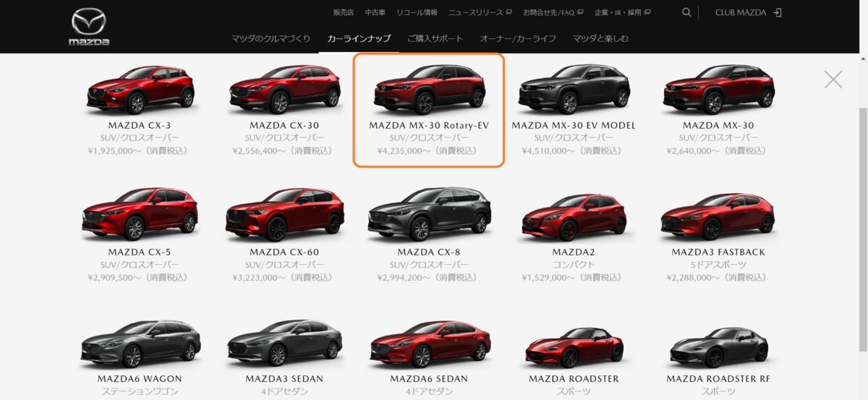
Task: Click MAZDA MX-30 EV MODEL name
Action: [574, 125]
